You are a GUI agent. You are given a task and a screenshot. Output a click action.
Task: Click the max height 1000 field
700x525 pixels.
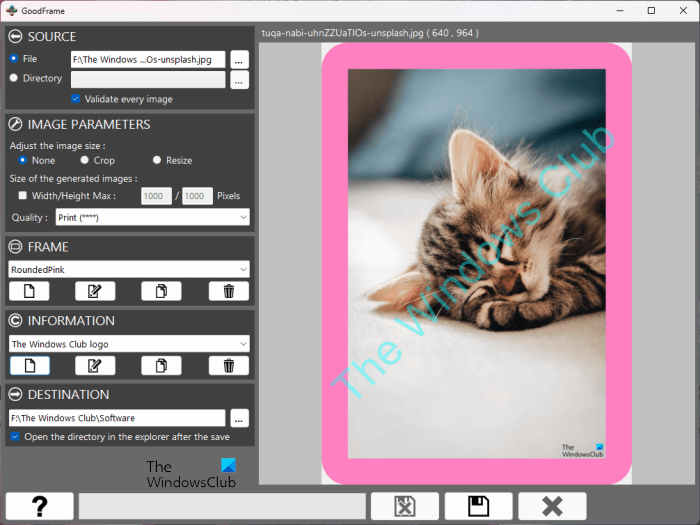[x=197, y=196]
